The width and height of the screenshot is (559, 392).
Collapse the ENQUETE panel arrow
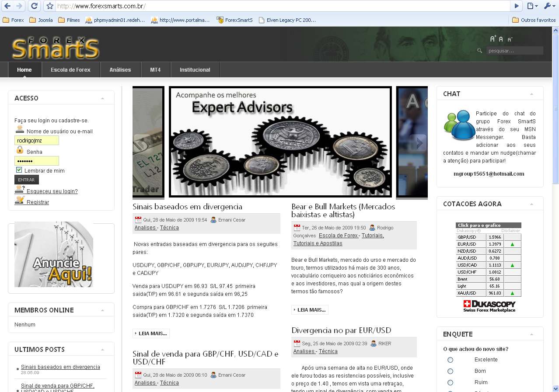531,334
